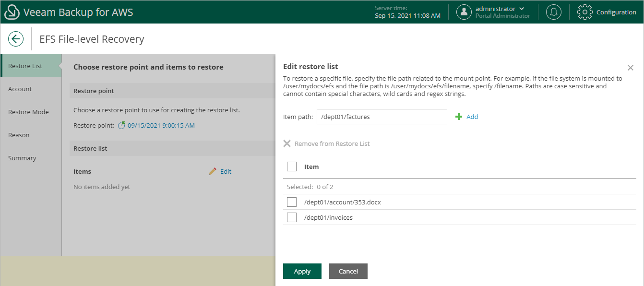The width and height of the screenshot is (644, 286).
Task: Focus the Item path input field
Action: 382,117
